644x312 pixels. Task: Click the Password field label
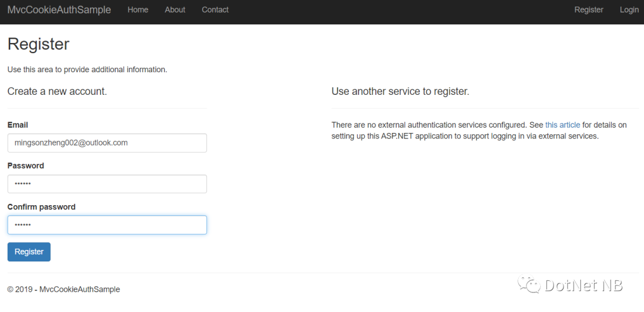coord(26,166)
